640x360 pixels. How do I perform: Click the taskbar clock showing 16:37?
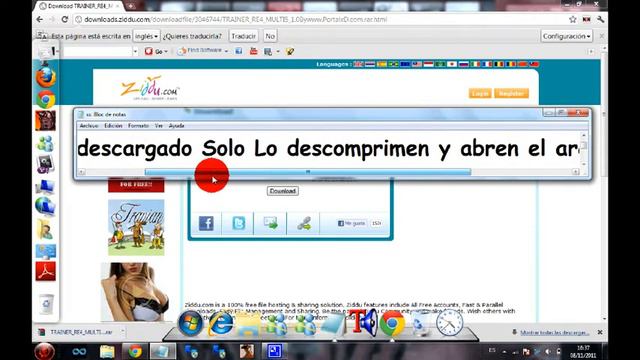coord(583,351)
